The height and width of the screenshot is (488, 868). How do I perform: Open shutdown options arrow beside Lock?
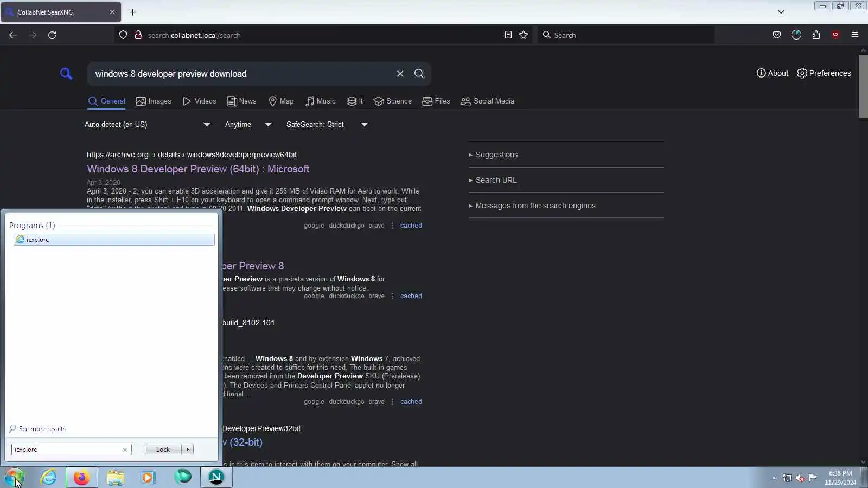(188, 450)
